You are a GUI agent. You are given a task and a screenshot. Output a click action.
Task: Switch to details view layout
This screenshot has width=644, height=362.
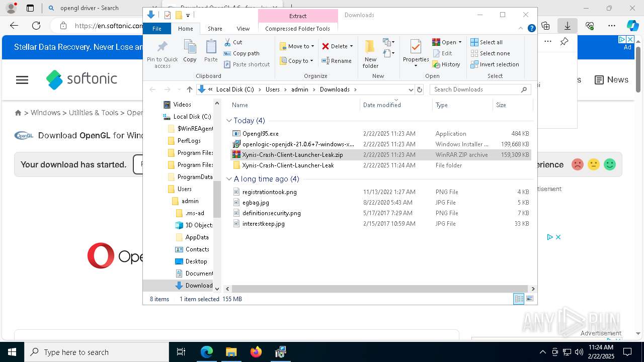[519, 299]
